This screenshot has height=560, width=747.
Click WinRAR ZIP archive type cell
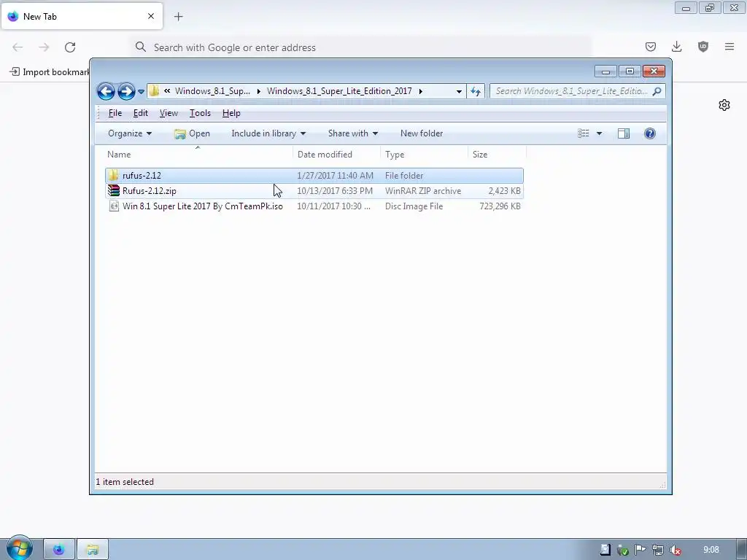click(423, 190)
